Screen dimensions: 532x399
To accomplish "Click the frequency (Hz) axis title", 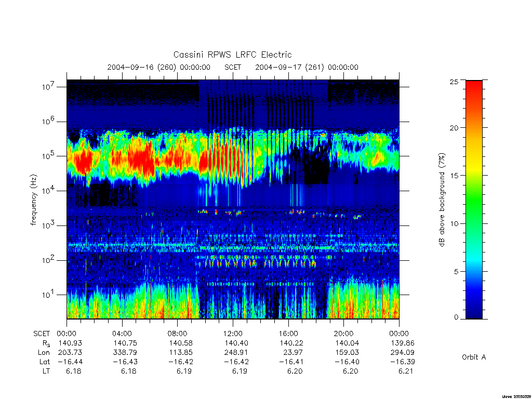I will click(33, 200).
